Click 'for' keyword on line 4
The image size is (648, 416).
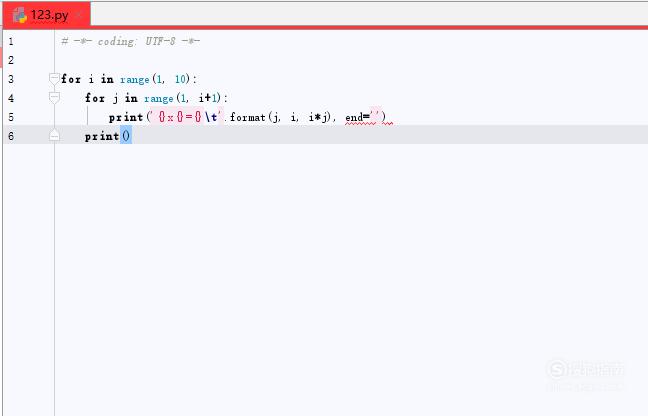pyautogui.click(x=95, y=98)
